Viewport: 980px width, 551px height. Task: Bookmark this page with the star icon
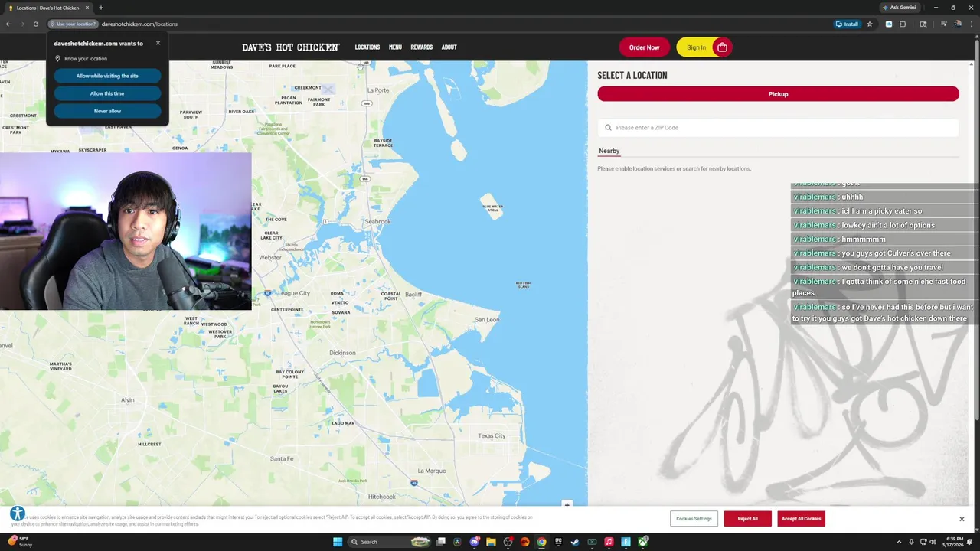point(869,24)
